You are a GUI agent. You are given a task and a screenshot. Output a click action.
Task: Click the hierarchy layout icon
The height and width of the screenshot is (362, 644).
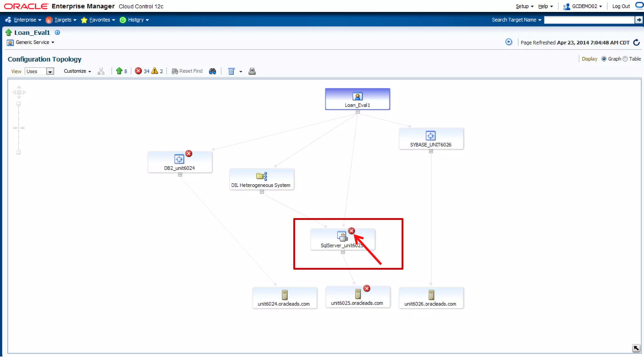[x=101, y=71]
